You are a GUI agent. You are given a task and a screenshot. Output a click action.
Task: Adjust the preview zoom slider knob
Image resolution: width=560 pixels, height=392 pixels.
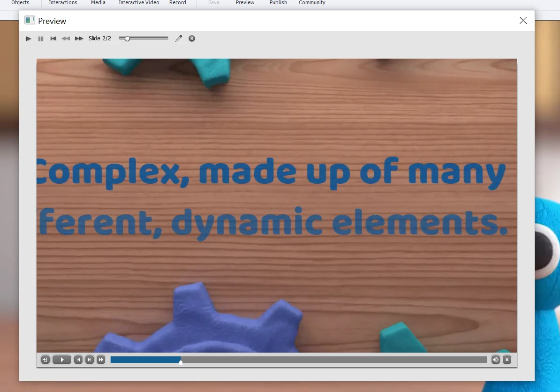tap(127, 38)
